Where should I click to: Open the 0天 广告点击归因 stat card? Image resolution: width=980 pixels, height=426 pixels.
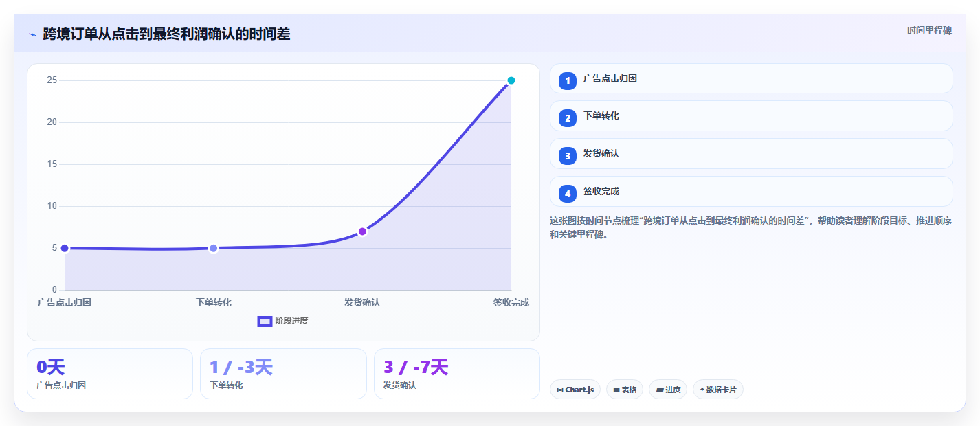click(x=110, y=374)
